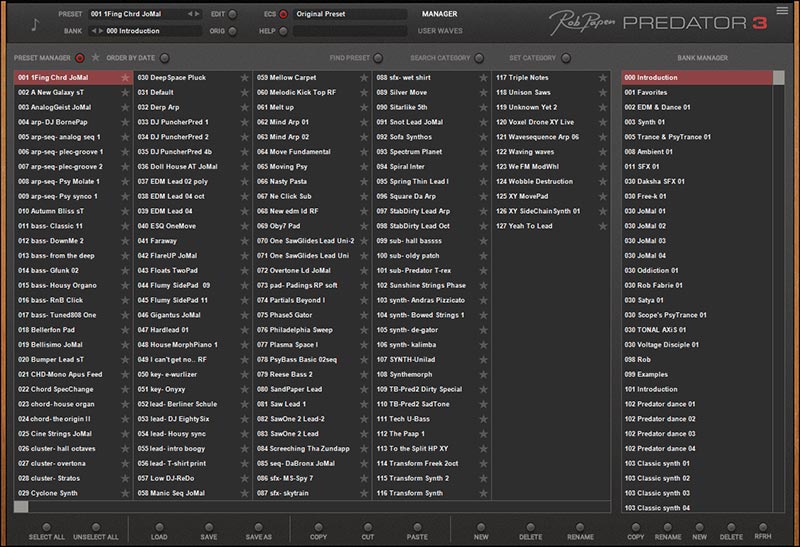Star the 030 Deep Space Pluck preset
The width and height of the screenshot is (800, 547).
[x=244, y=78]
